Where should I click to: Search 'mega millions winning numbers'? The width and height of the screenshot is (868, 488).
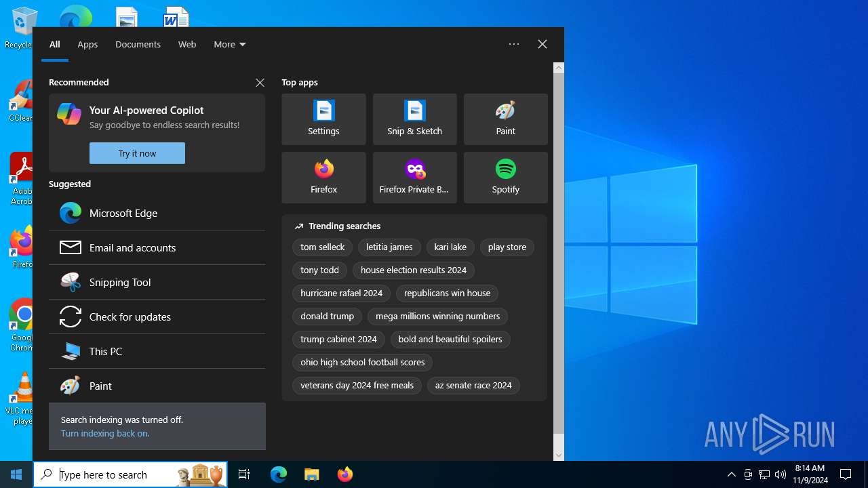coord(437,317)
